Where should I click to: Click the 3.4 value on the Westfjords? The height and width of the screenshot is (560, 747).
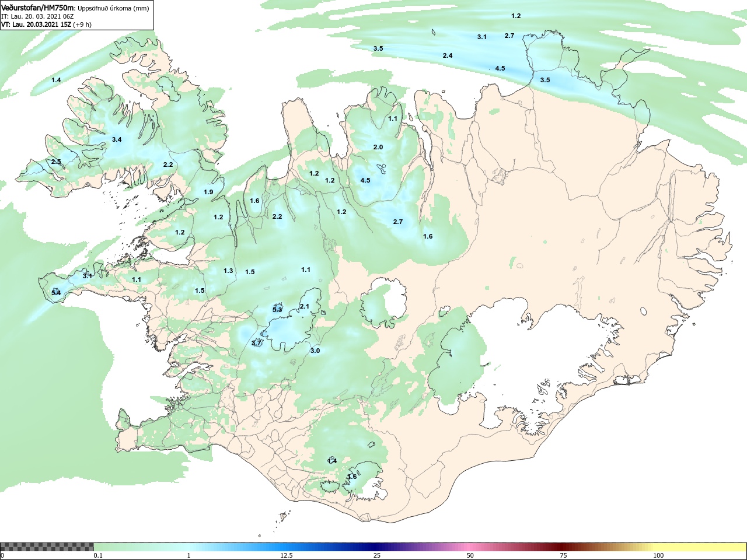(117, 139)
